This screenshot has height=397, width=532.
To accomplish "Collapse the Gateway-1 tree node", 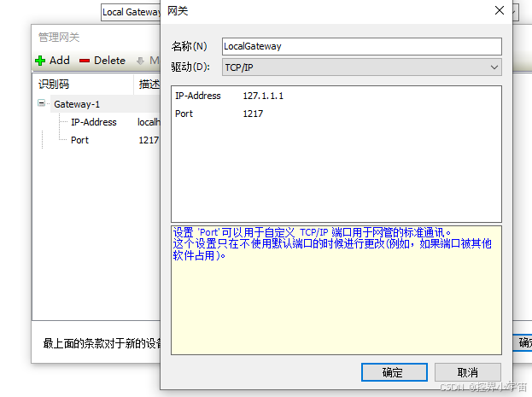I will pos(41,103).
